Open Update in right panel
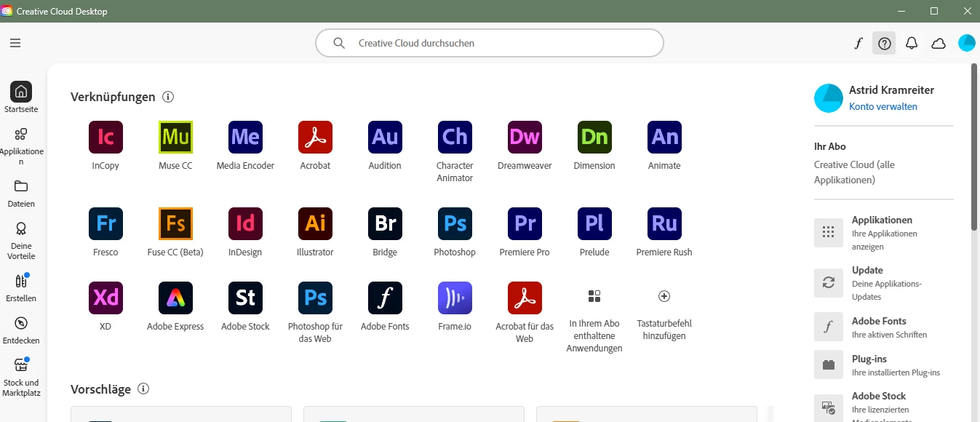Image resolution: width=980 pixels, height=422 pixels. 883,283
